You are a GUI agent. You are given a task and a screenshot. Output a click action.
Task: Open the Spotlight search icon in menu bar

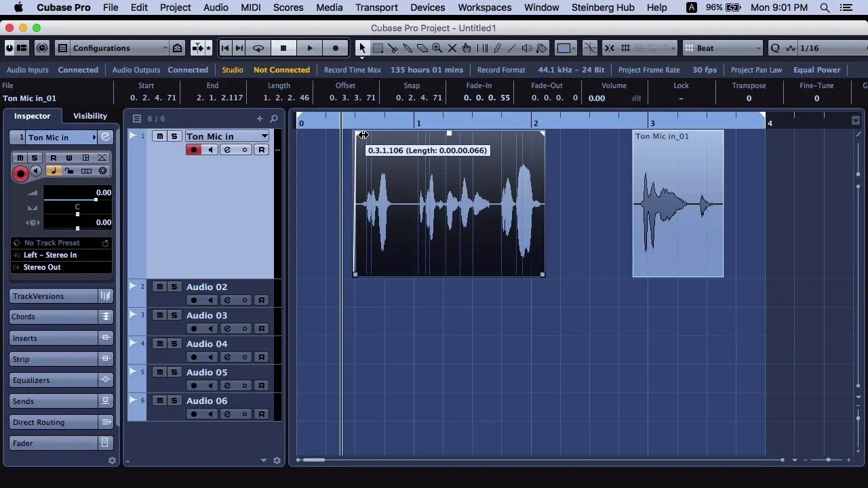point(825,7)
